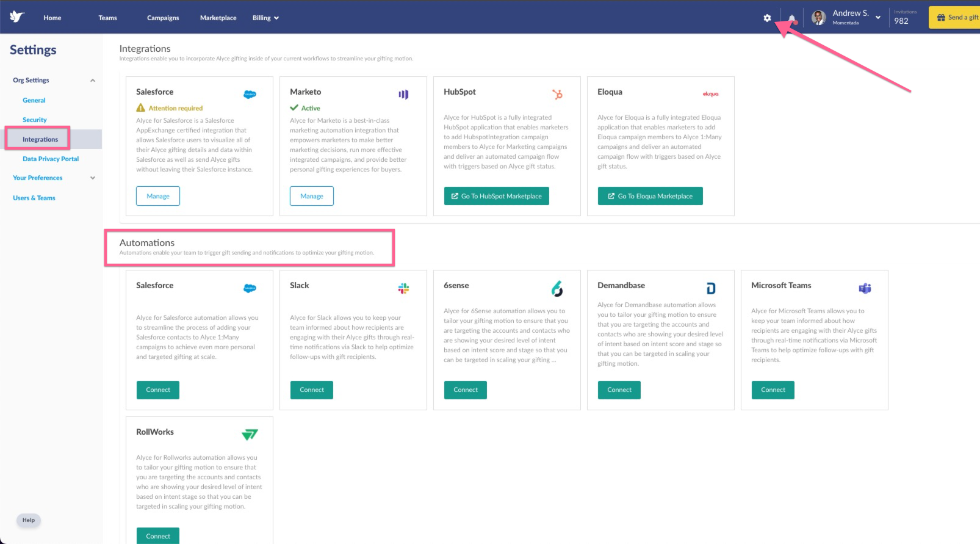The image size is (980, 544).
Task: Open the settings gear icon
Action: (x=767, y=18)
